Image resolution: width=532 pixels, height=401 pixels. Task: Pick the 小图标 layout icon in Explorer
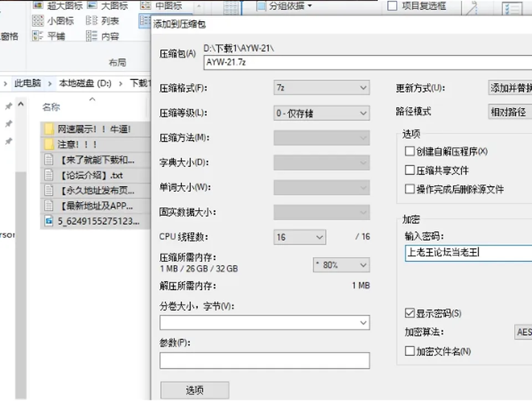(38, 21)
